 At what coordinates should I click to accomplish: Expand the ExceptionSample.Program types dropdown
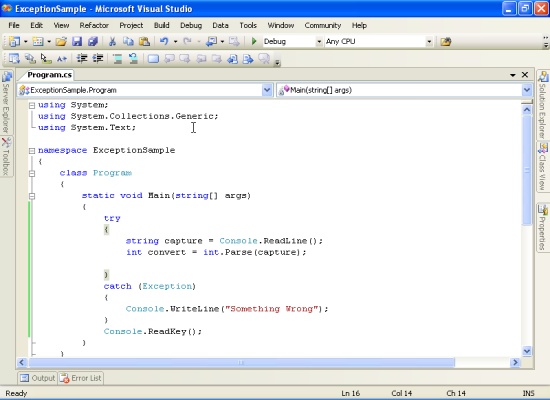coord(267,90)
